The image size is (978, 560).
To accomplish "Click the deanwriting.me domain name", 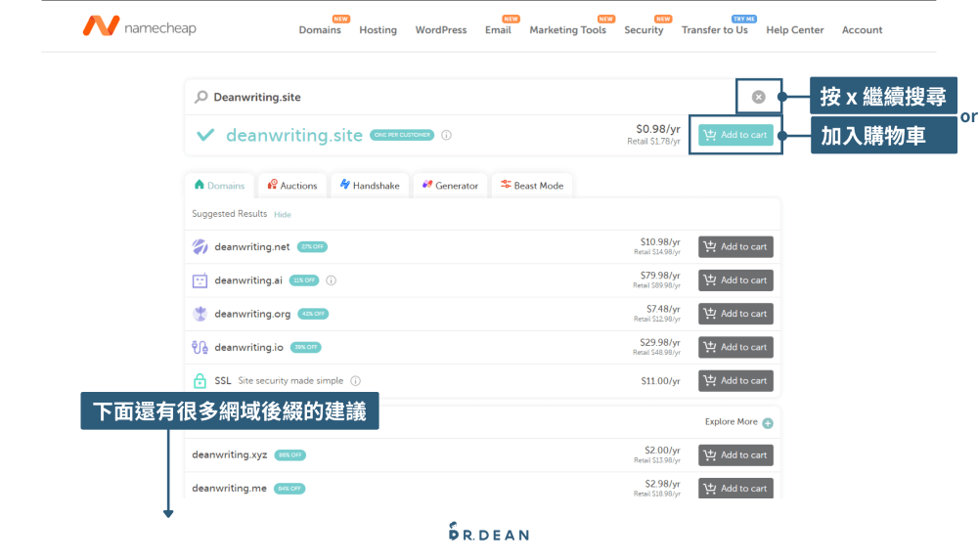I will (229, 489).
